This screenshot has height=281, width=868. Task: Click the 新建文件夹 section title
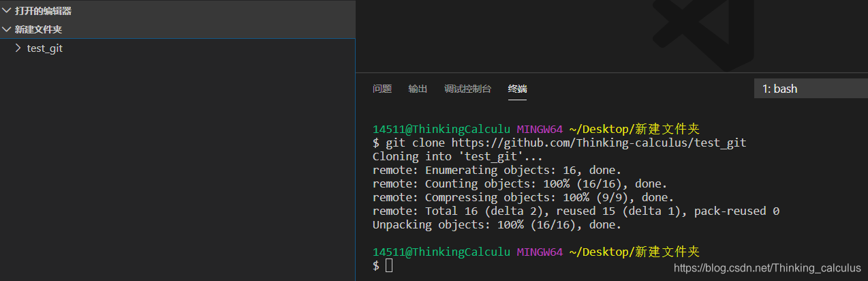(x=39, y=29)
